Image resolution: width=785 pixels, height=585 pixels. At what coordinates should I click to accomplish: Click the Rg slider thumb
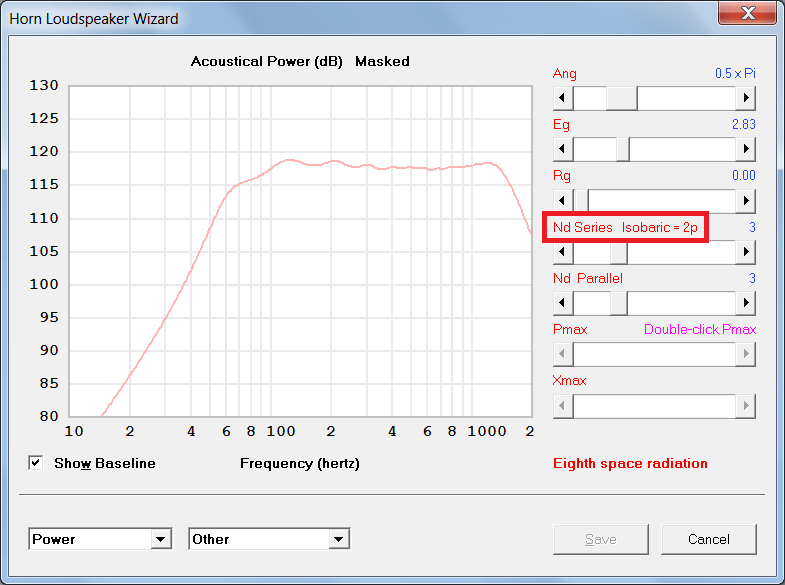581,201
